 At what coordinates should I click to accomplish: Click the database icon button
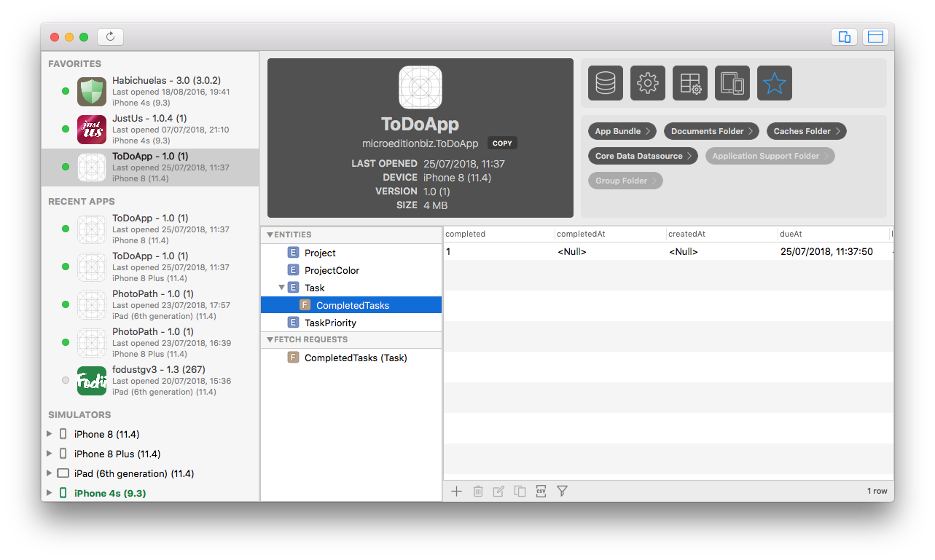pos(606,83)
